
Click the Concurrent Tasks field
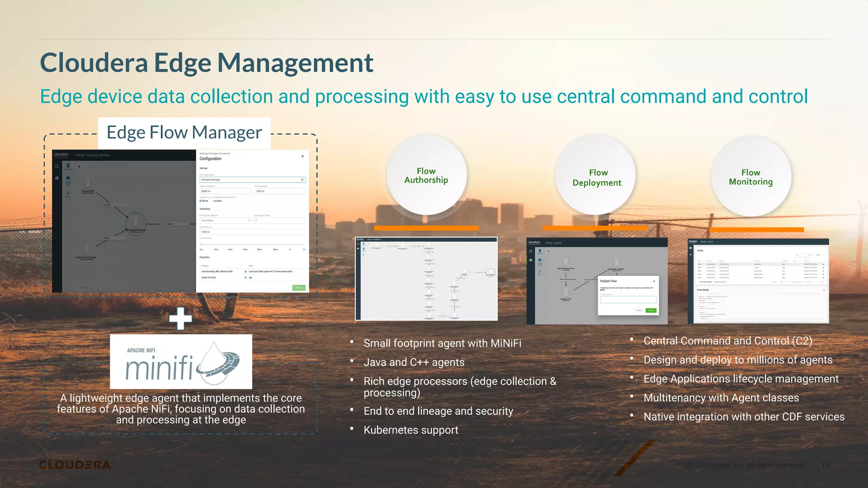(x=280, y=220)
